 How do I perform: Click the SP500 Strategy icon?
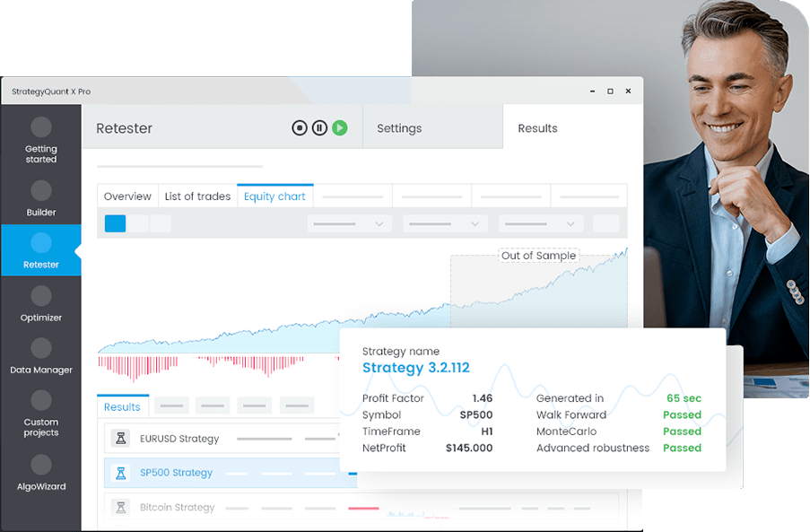121,473
